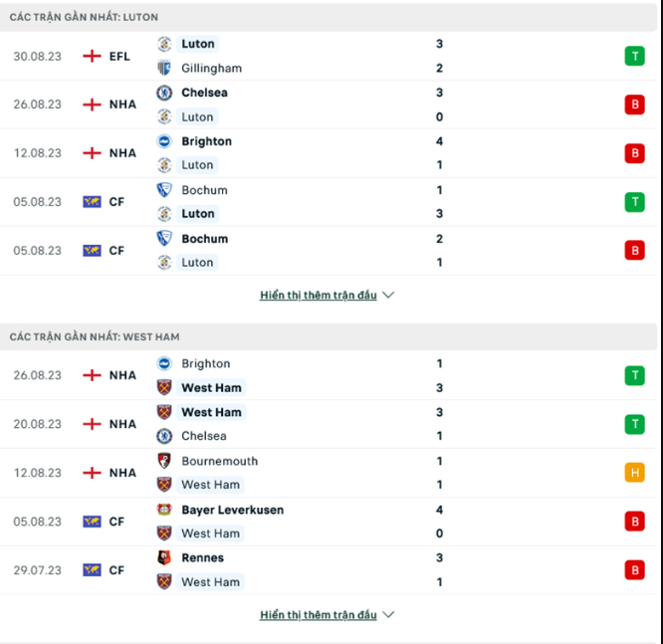663x644 pixels.
Task: Click the Chelsea crest in 26.08.23 match
Action: click(164, 93)
